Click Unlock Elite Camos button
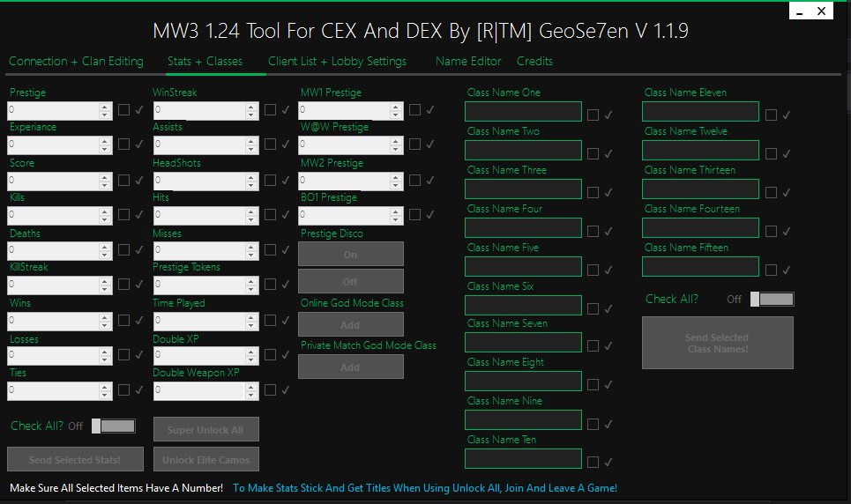The width and height of the screenshot is (851, 504). (205, 460)
